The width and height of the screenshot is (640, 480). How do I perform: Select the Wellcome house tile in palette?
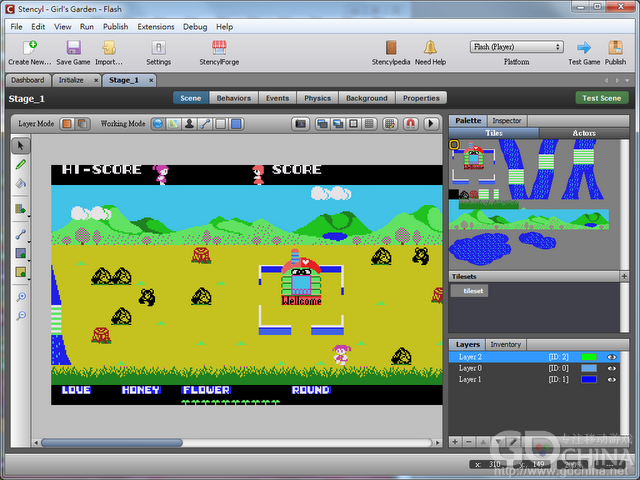tap(473, 156)
